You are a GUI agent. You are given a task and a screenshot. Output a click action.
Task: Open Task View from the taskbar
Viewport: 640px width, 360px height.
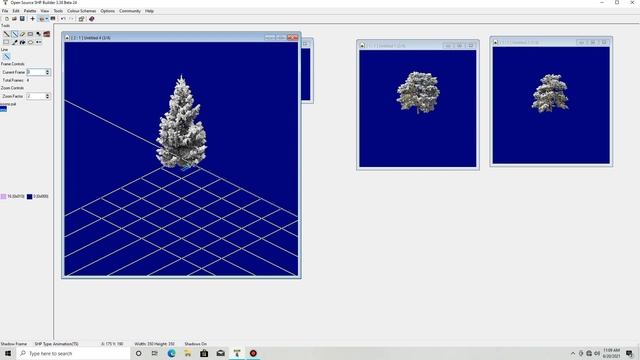[x=155, y=353]
